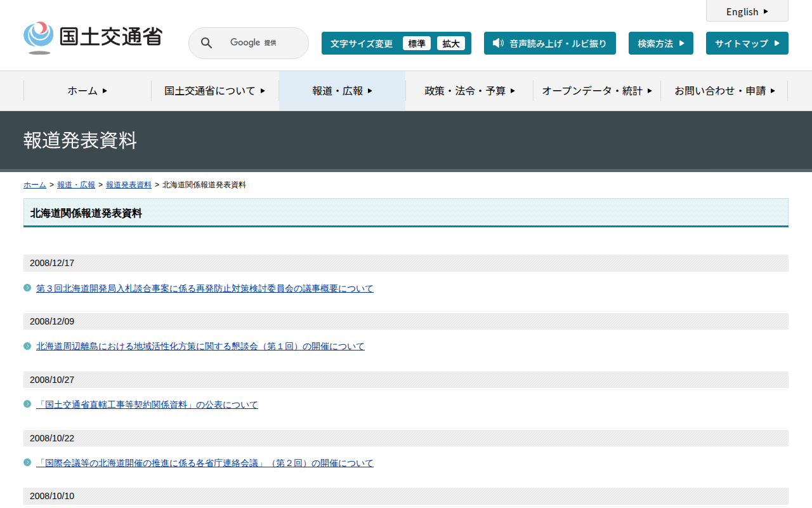Open the 報道・広報 menu item
Screen dimensions: 812x508
342,91
